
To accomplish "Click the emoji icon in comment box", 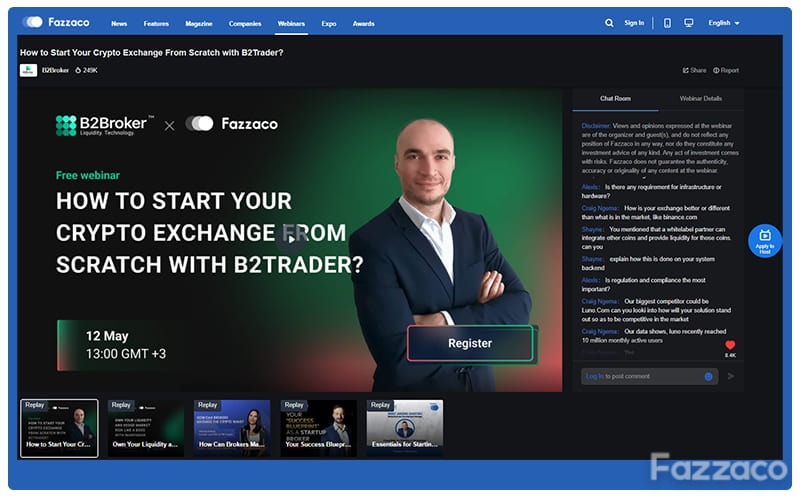I will (708, 377).
